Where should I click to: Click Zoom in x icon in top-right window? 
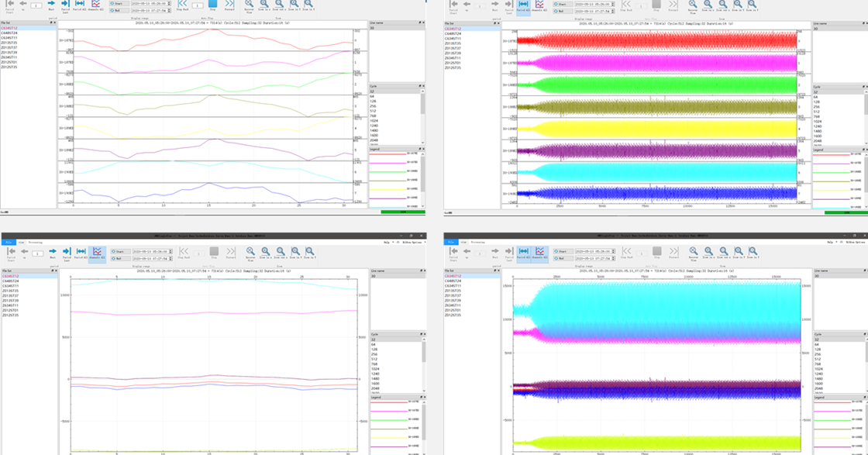tap(708, 5)
